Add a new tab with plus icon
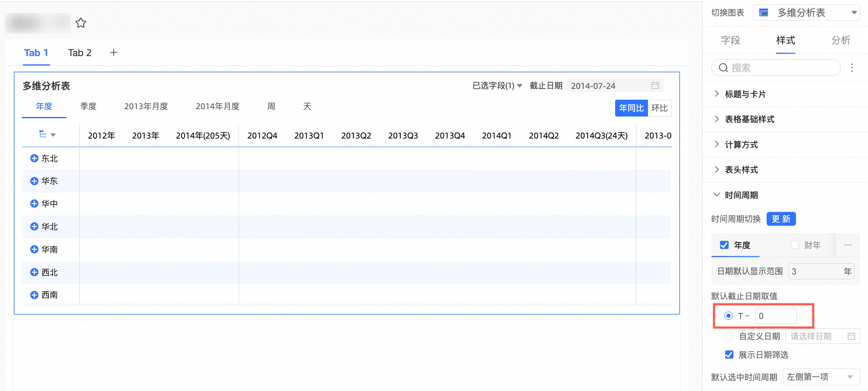 coord(114,53)
